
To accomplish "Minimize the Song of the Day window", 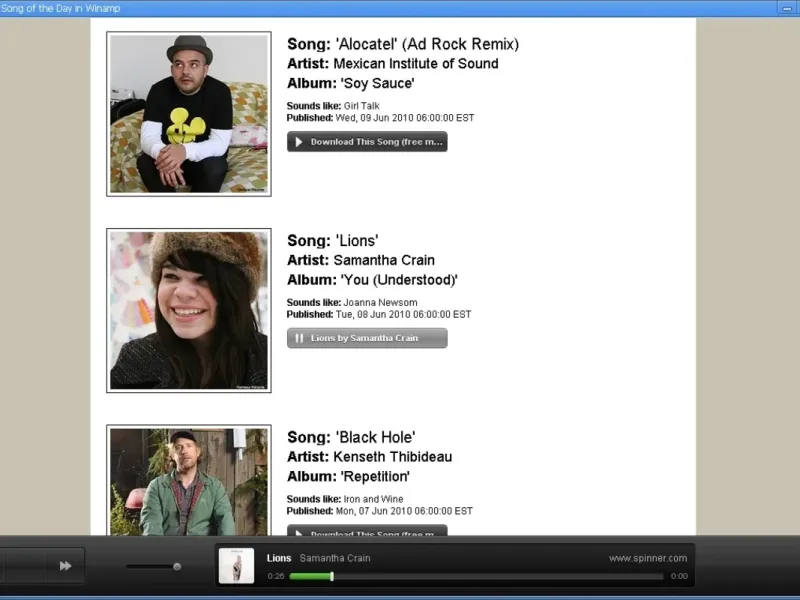I will (x=787, y=8).
